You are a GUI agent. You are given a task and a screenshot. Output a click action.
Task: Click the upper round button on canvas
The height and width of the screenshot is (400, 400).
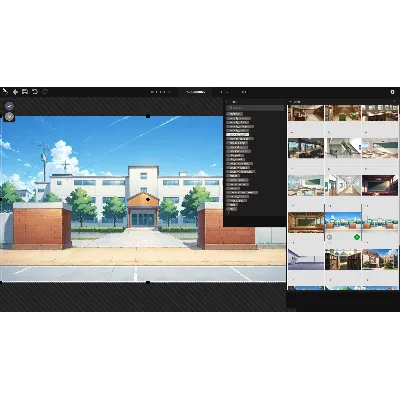(x=9, y=106)
